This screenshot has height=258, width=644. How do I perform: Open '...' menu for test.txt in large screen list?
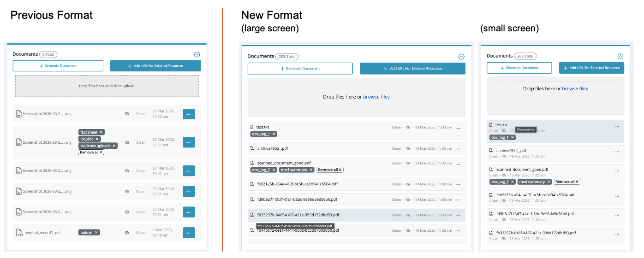[458, 128]
